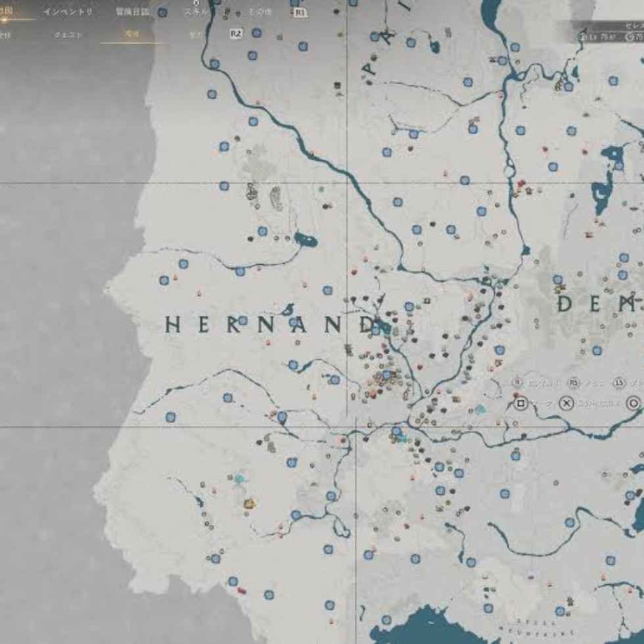Select the red marker on the southwest coast
This screenshot has height=644, width=644.
click(x=242, y=591)
